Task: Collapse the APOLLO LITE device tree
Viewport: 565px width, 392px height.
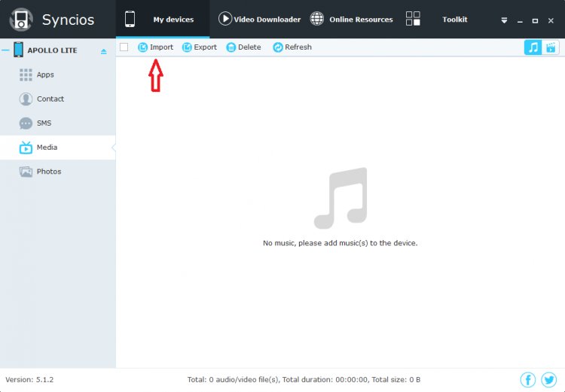Action: click(x=5, y=50)
